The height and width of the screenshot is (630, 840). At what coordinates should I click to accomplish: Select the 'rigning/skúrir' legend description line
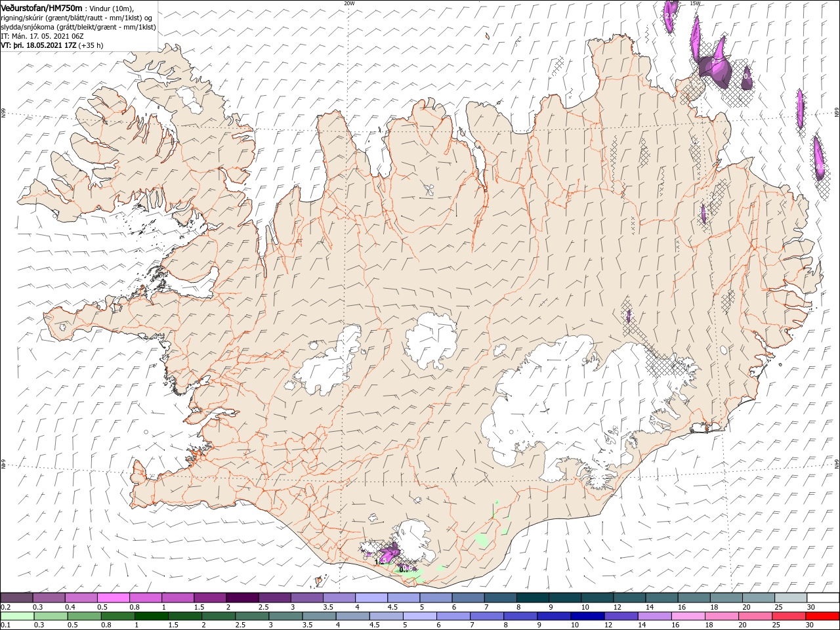tap(77, 17)
